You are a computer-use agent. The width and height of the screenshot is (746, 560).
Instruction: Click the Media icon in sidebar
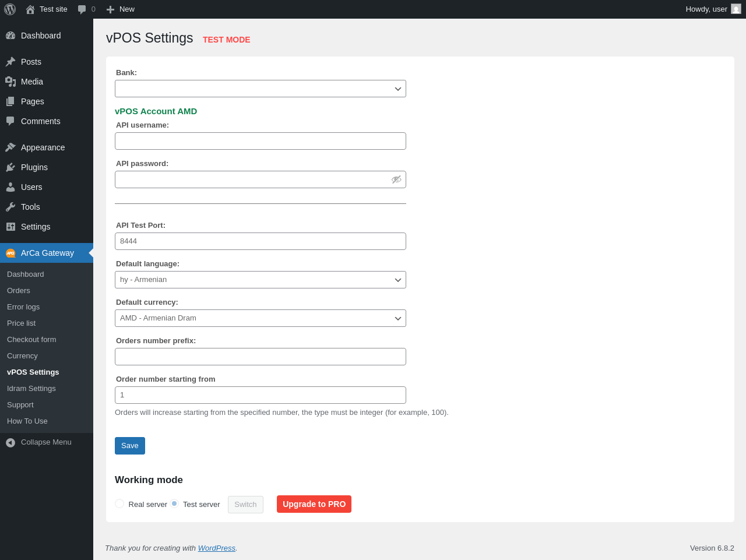pos(10,82)
